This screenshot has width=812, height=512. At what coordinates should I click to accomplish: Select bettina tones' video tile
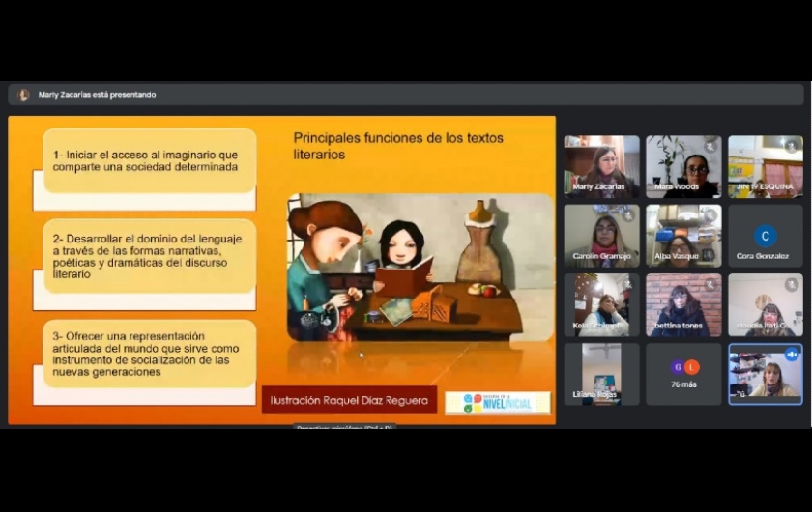683,305
